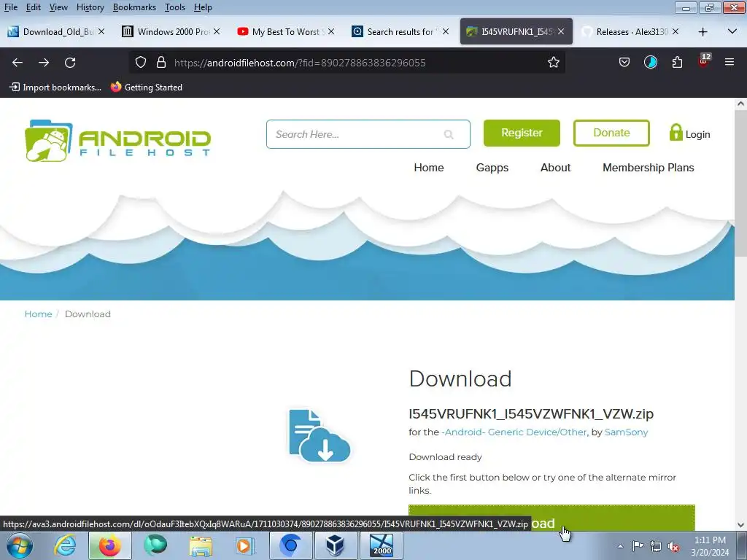
Task: Bookmark this page with star
Action: (553, 63)
